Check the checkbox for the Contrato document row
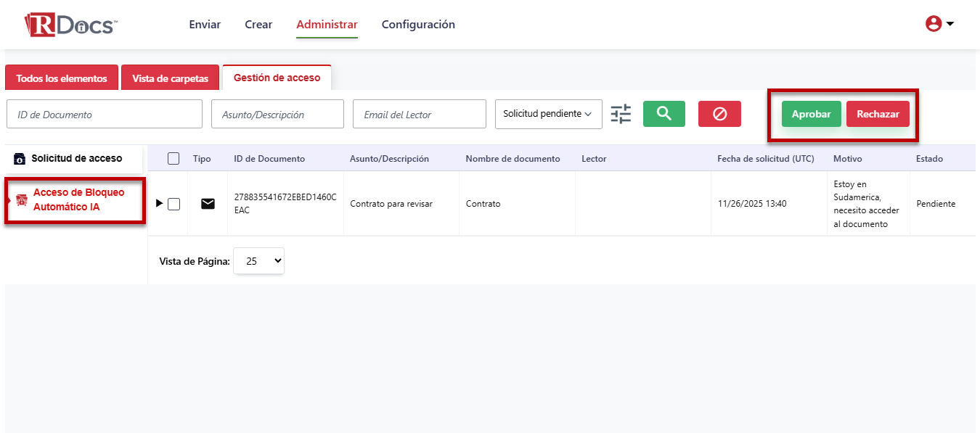 pyautogui.click(x=174, y=204)
